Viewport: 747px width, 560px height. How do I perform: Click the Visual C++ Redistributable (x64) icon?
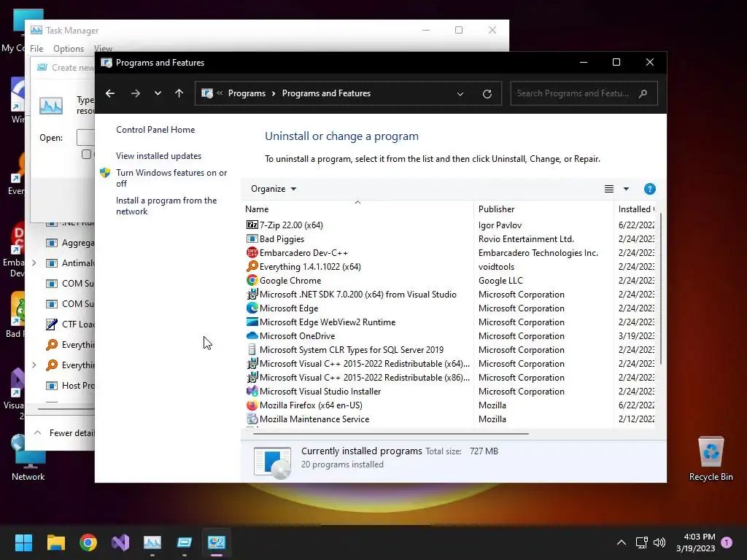point(252,363)
